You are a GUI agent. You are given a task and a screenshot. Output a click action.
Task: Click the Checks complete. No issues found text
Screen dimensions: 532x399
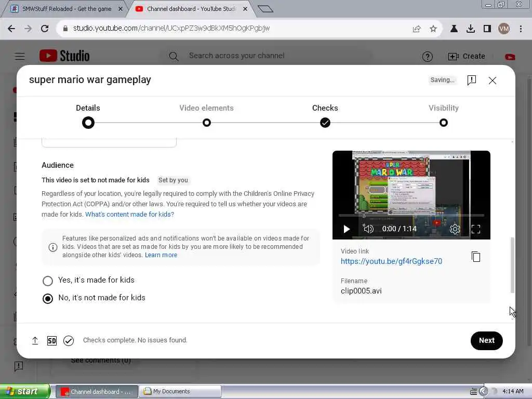(135, 340)
